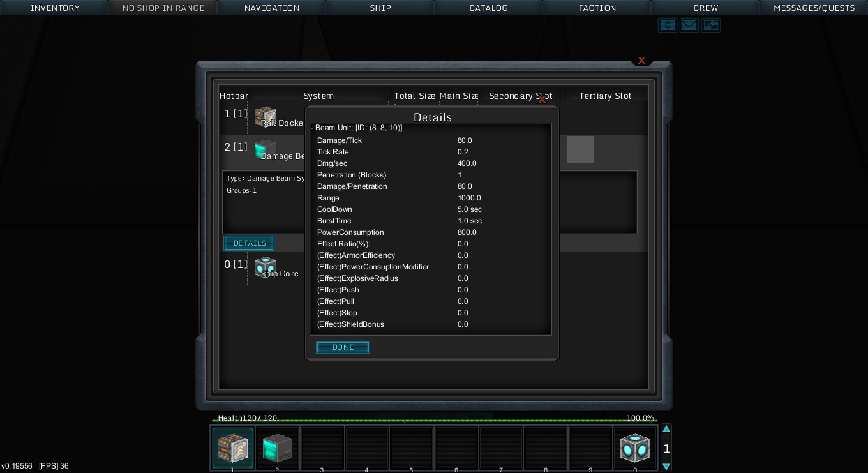Open the Inventory menu
This screenshot has height=473, width=868.
coord(55,8)
